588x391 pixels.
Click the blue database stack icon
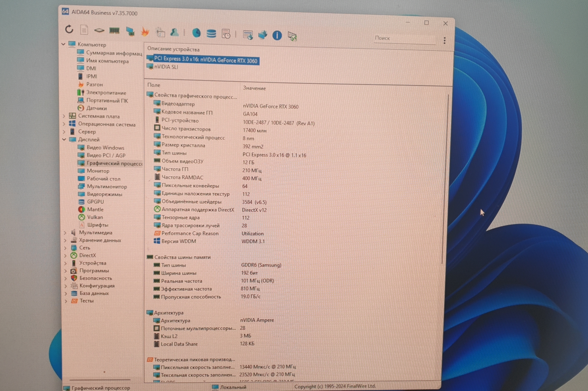[x=211, y=34]
